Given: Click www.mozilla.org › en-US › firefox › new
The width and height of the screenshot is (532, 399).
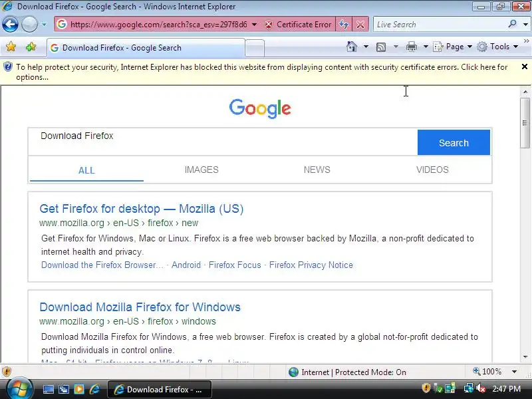Looking at the screenshot, I should point(119,223).
